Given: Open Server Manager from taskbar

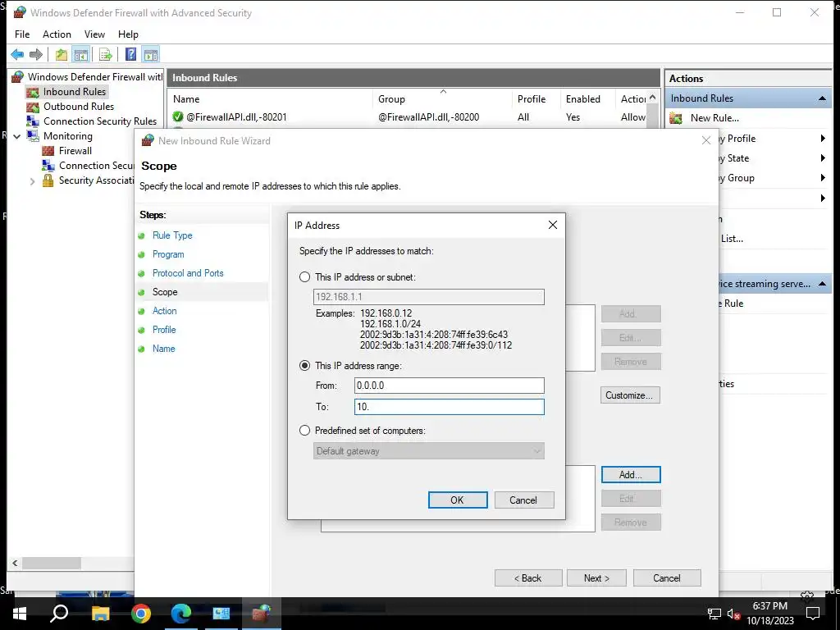Looking at the screenshot, I should tap(221, 614).
